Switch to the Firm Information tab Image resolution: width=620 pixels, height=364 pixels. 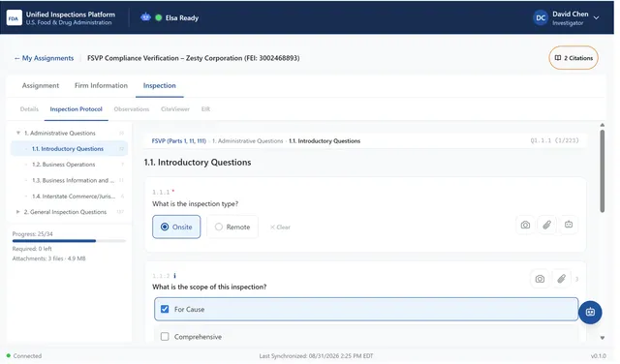point(101,85)
